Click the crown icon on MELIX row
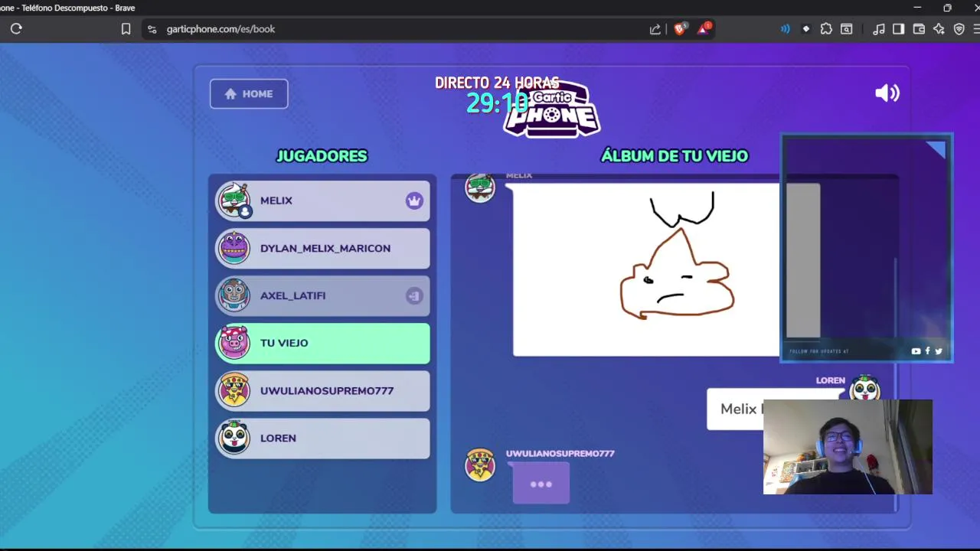Image resolution: width=980 pixels, height=551 pixels. coord(414,201)
